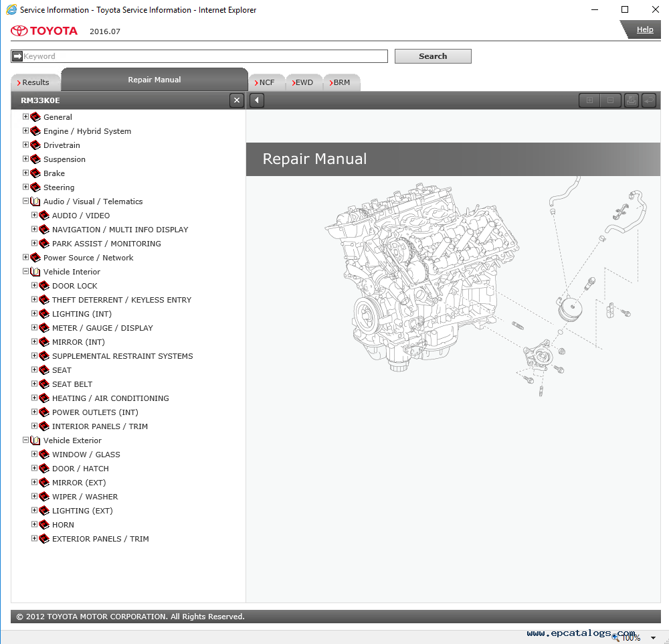Expand the SUPPLEMENTAL RESTRAINT SYSTEMS node

(x=34, y=355)
